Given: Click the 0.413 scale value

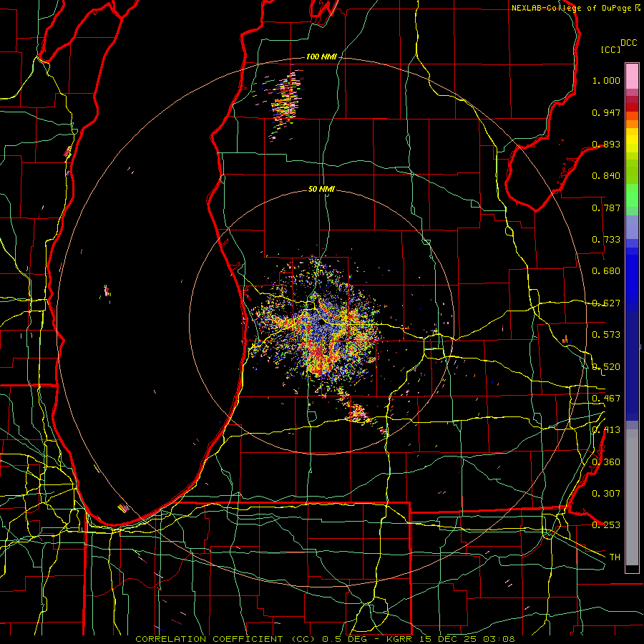Looking at the screenshot, I should point(606,430).
